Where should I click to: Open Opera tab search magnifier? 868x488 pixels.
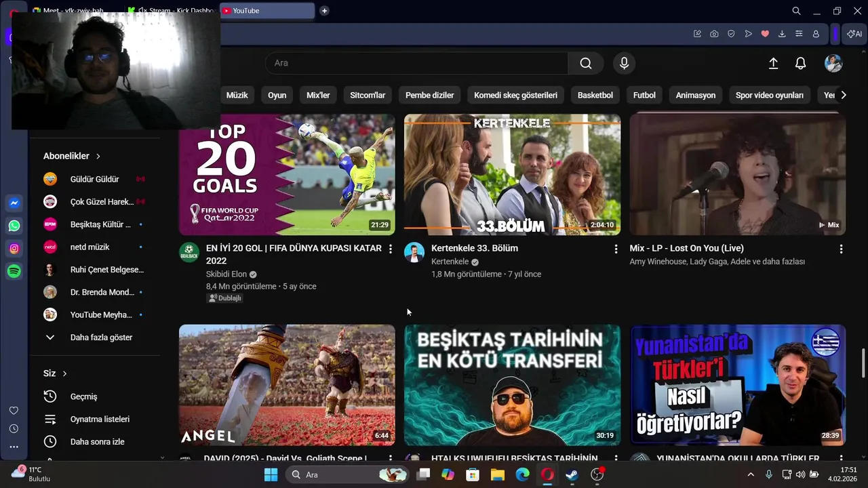797,11
